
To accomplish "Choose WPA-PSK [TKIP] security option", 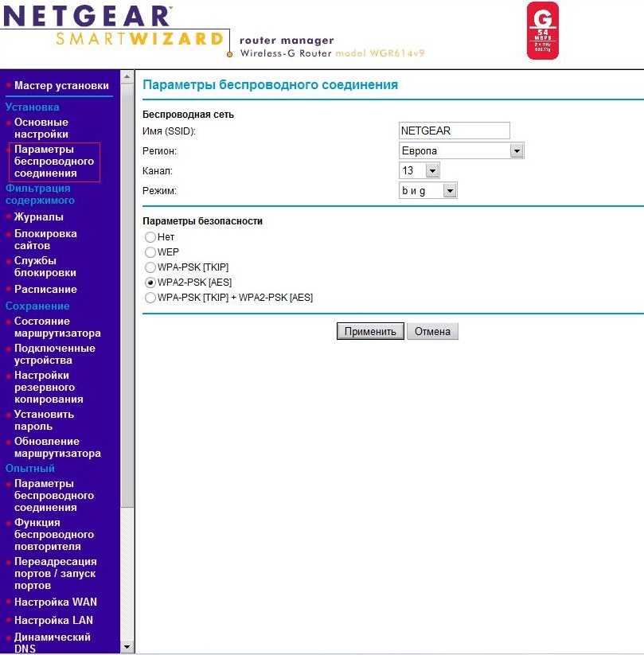I will pyautogui.click(x=150, y=267).
